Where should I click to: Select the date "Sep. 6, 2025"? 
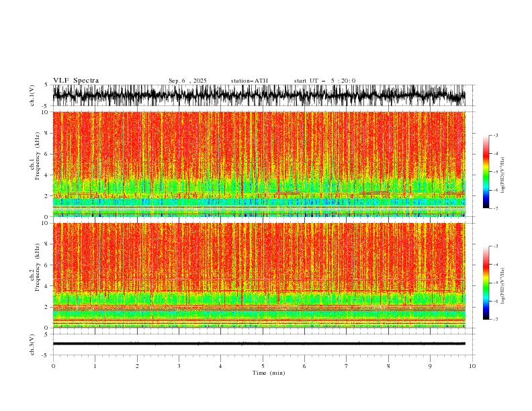pyautogui.click(x=187, y=81)
